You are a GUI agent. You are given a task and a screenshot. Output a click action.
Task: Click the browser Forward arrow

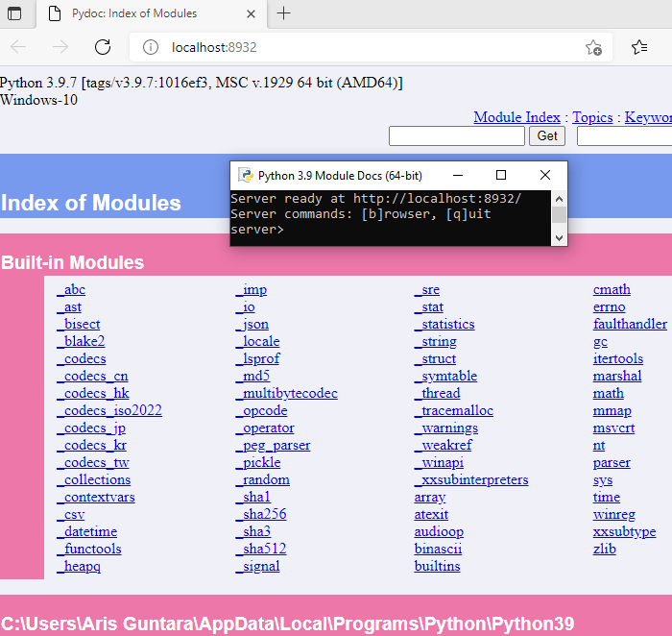(x=60, y=47)
